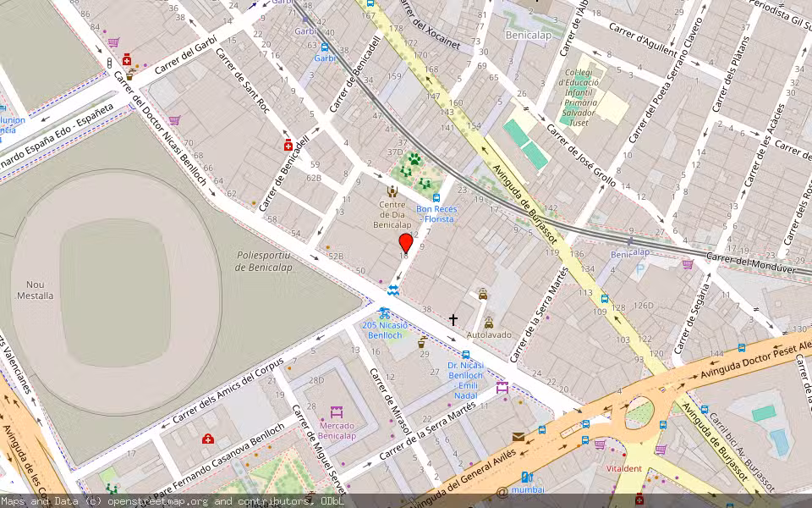Click the Avinguda Doctor Peset label
This screenshot has width=812, height=508.
(x=755, y=361)
